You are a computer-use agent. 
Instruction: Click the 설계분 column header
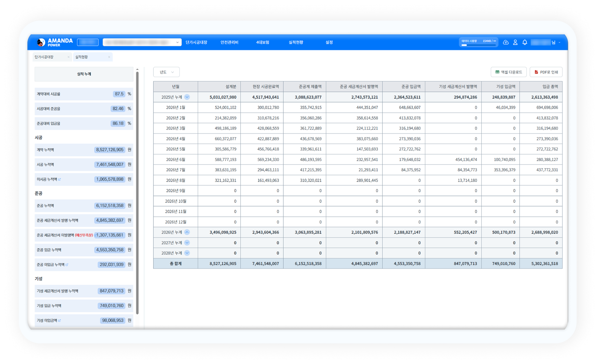point(219,87)
